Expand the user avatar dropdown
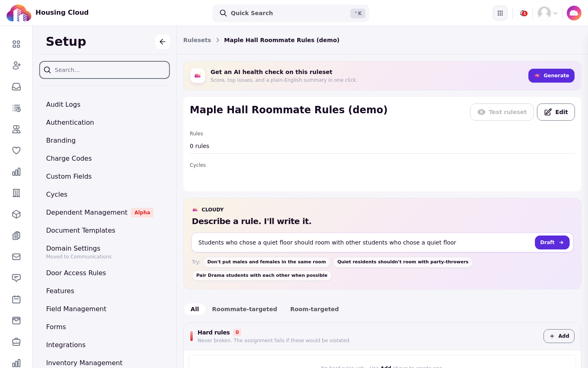Viewport: 588px width, 368px height. [548, 13]
